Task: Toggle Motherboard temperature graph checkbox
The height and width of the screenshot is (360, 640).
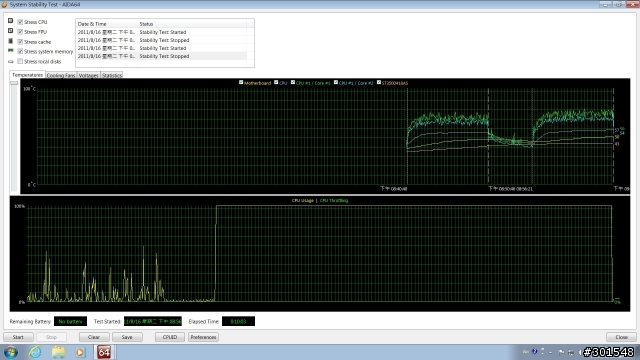Action: pyautogui.click(x=241, y=82)
